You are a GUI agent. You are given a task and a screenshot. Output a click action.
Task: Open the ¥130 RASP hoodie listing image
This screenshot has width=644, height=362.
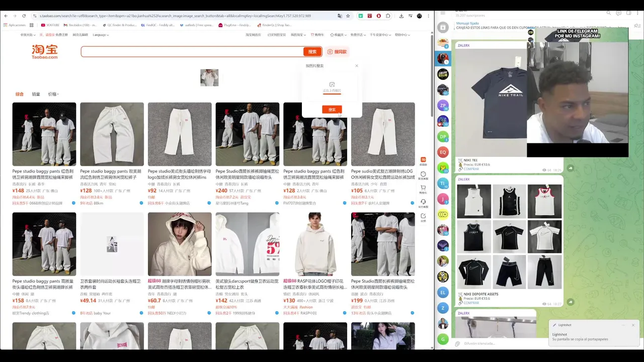coord(315,244)
